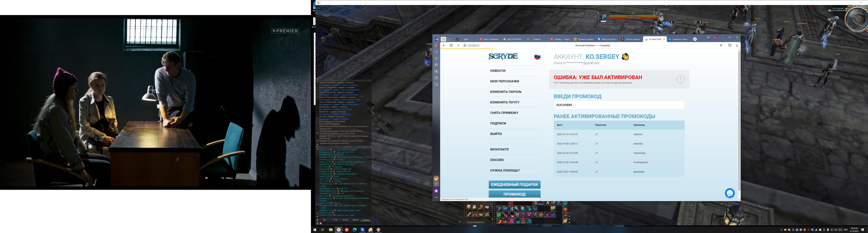This screenshot has height=233, width=868.
Task: Click the bookmark page icon
Action: tap(721, 45)
